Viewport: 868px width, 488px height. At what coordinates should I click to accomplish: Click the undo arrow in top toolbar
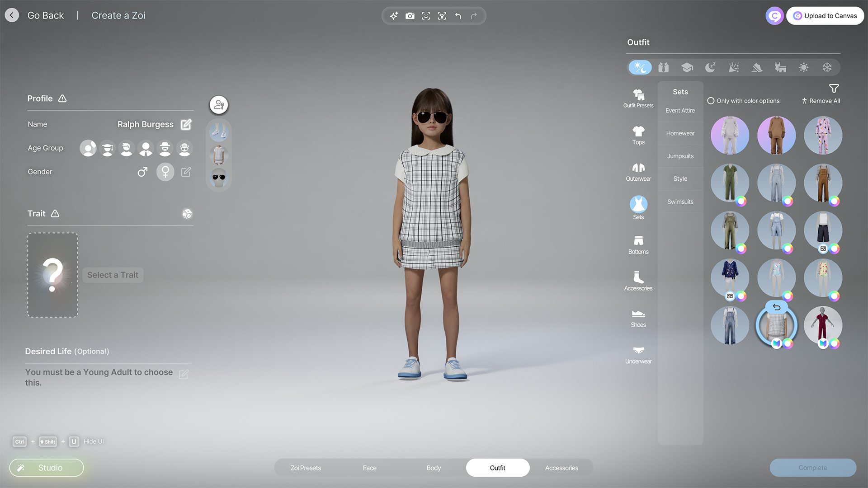458,16
